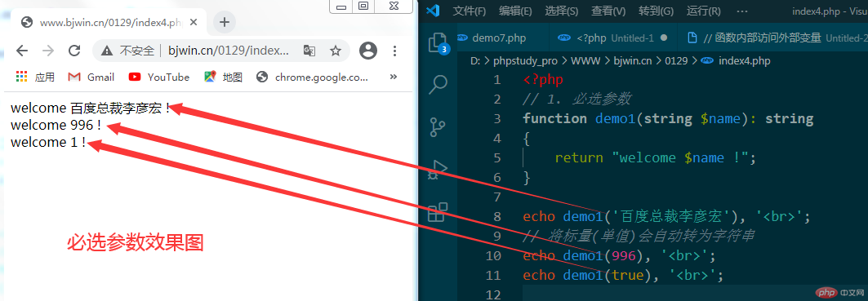This screenshot has height=301, width=868.
Task: Click the return "welcome $name !" line
Action: tap(655, 158)
